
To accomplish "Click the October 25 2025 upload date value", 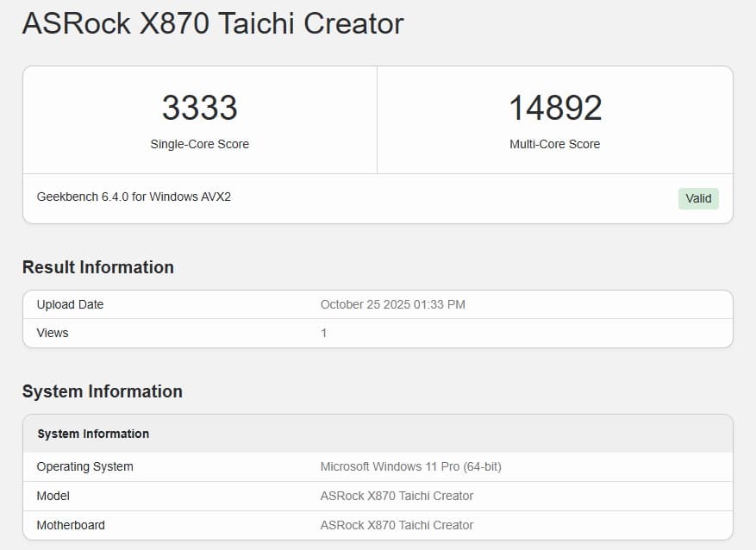I will (x=392, y=304).
